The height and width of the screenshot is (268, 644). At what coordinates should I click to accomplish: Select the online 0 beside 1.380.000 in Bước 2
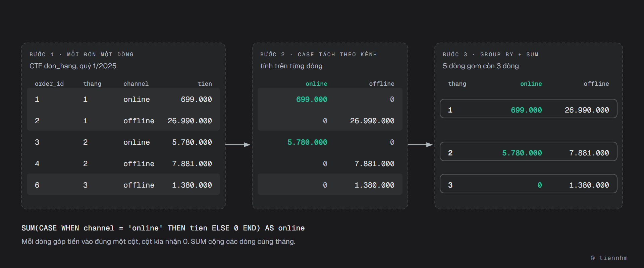click(325, 185)
